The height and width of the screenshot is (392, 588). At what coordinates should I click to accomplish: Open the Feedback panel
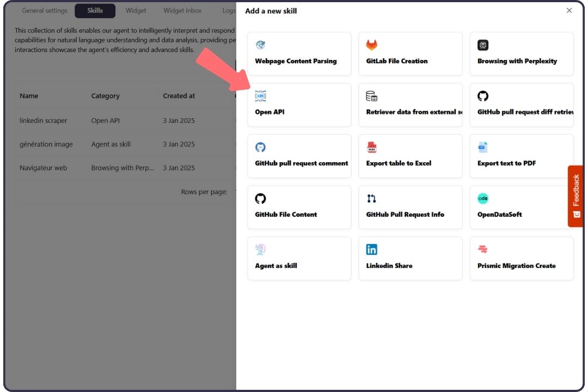click(575, 197)
